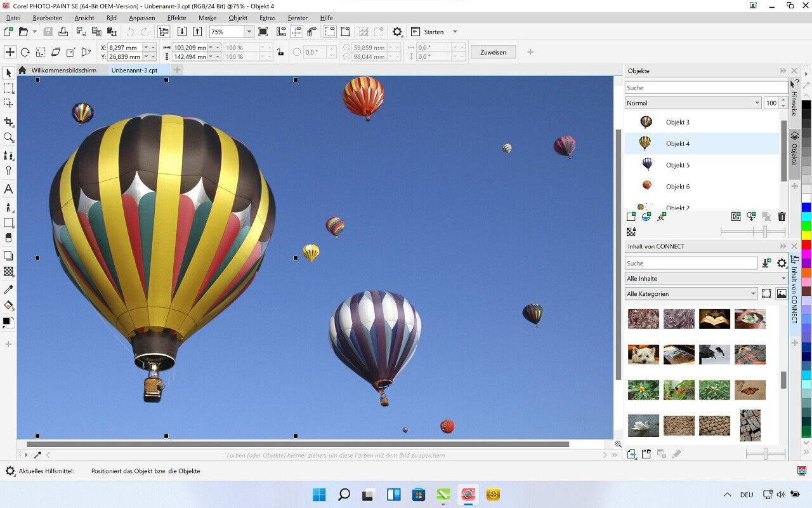
Task: Select the Text tool
Action: (x=9, y=189)
